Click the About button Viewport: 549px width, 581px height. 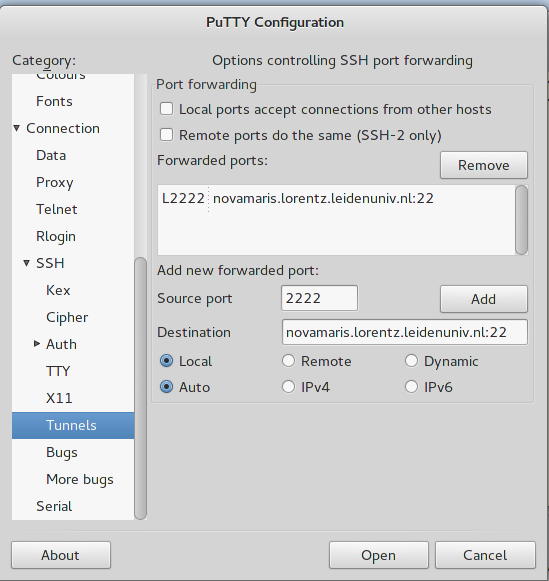[61, 555]
